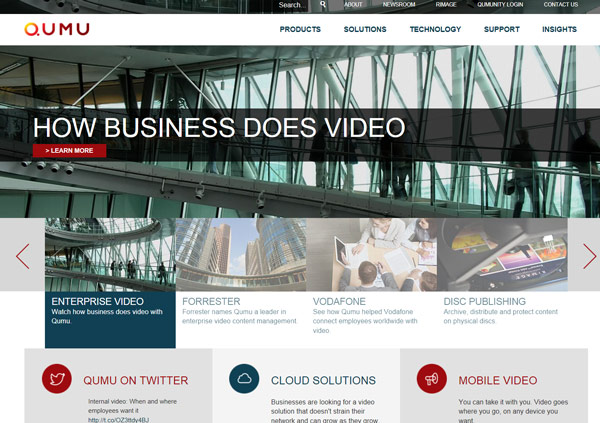
Task: Open the Qumu on Twitter heading
Action: tap(136, 381)
